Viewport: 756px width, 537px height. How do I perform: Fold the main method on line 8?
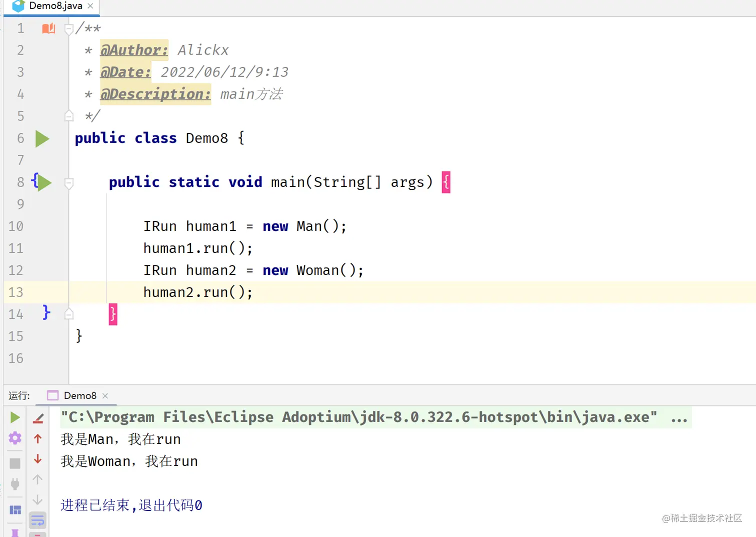tap(69, 183)
